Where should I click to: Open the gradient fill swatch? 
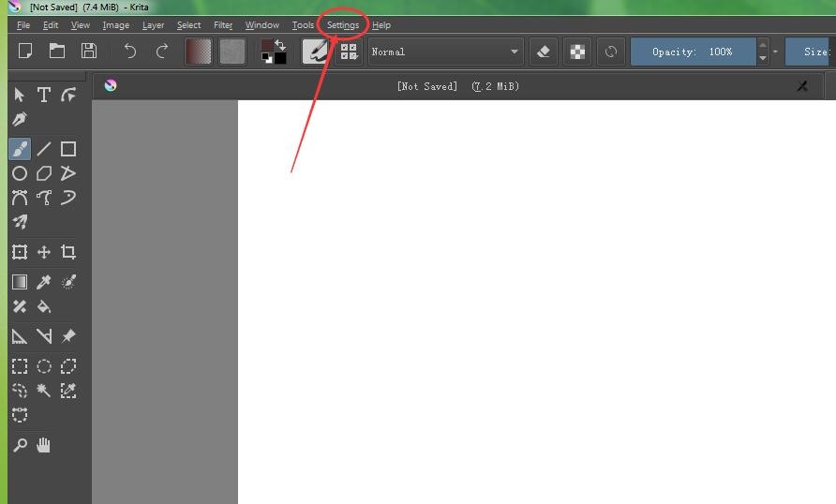199,52
